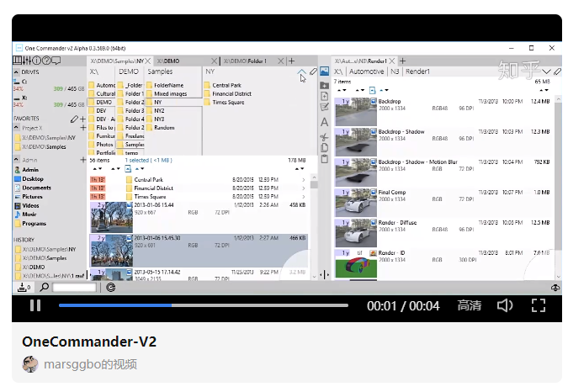The image size is (568, 392).
Task: Edit right pane path with pencil icon
Action: click(x=558, y=72)
